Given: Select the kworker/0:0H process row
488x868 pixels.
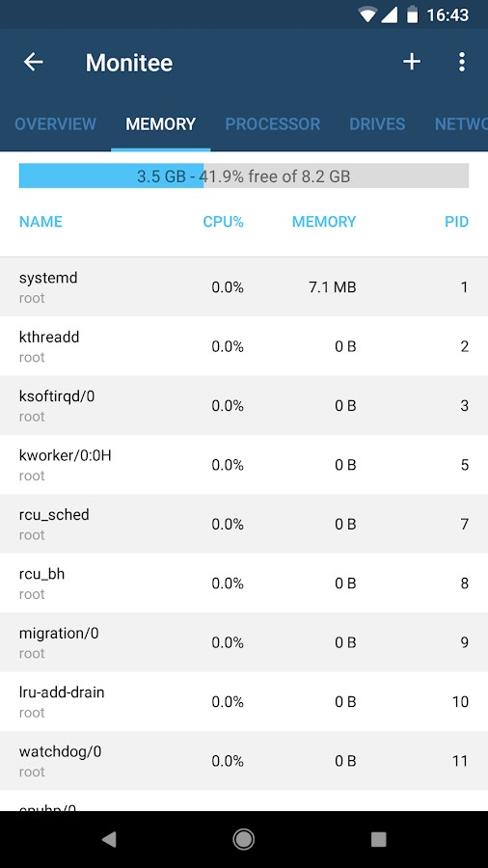Looking at the screenshot, I should coord(244,465).
